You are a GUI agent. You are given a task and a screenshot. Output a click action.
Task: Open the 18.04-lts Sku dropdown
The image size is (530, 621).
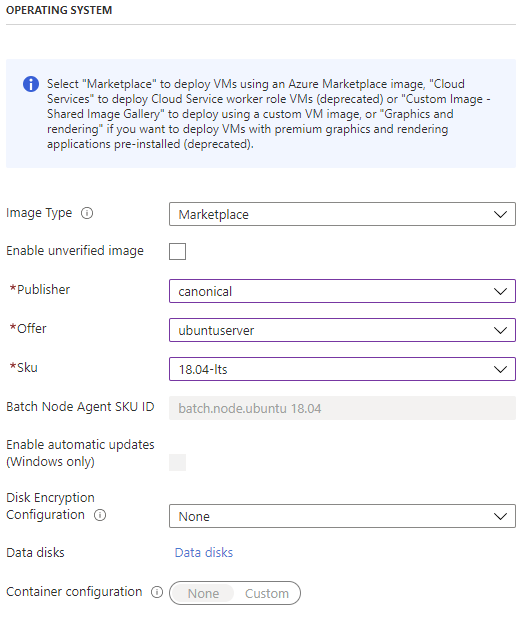click(342, 369)
